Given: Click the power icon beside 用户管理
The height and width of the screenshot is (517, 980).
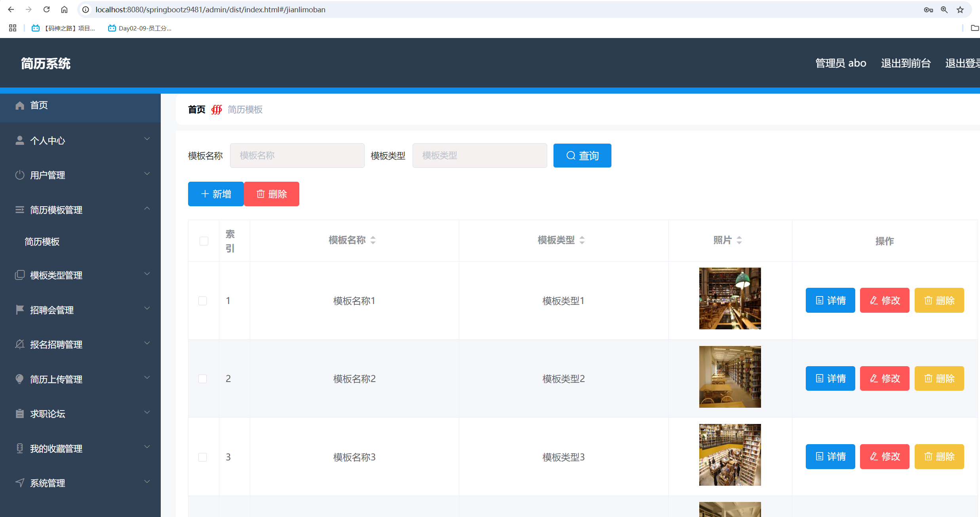Looking at the screenshot, I should coord(20,175).
